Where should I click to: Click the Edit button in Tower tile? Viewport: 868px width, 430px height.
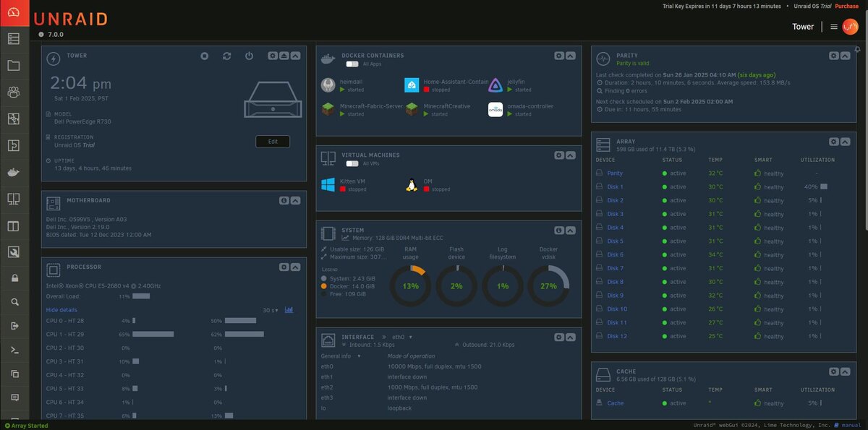pyautogui.click(x=273, y=142)
